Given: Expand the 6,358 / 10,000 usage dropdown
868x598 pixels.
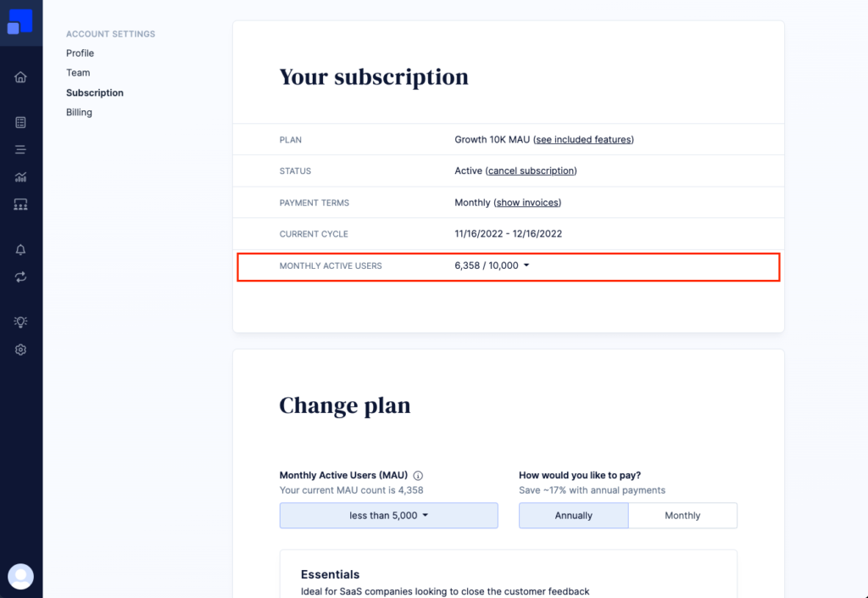Looking at the screenshot, I should coord(492,265).
